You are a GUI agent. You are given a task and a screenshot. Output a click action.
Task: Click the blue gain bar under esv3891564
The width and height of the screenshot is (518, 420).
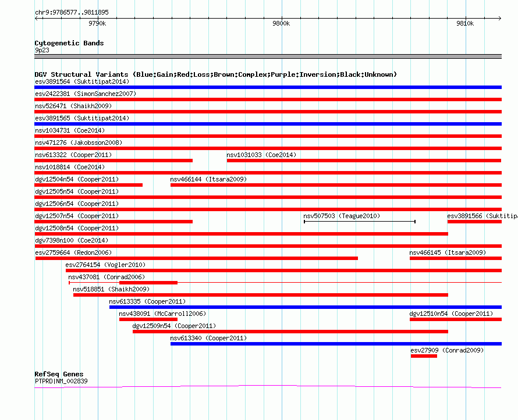click(x=268, y=87)
